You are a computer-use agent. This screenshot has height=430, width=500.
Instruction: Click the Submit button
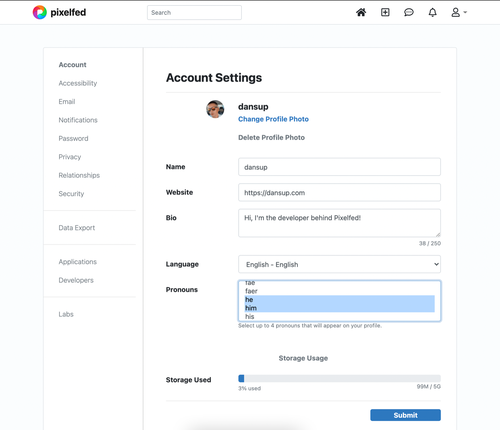coord(405,415)
